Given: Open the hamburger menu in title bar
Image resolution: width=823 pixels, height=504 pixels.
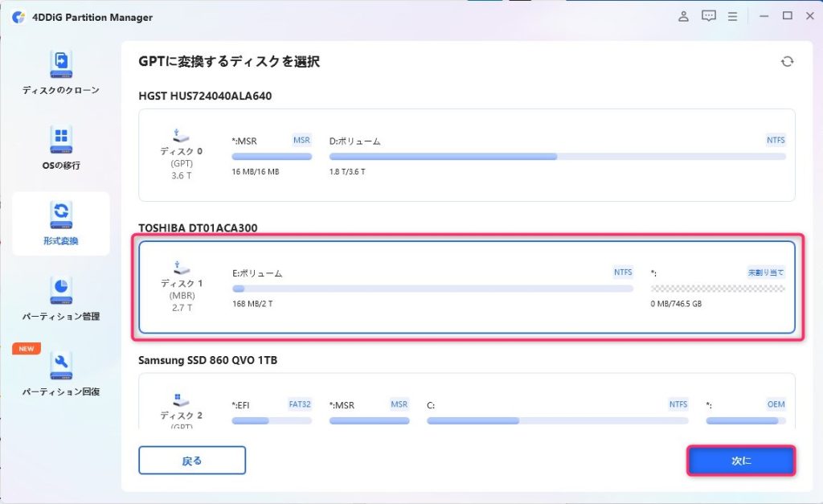Looking at the screenshot, I should pos(732,16).
